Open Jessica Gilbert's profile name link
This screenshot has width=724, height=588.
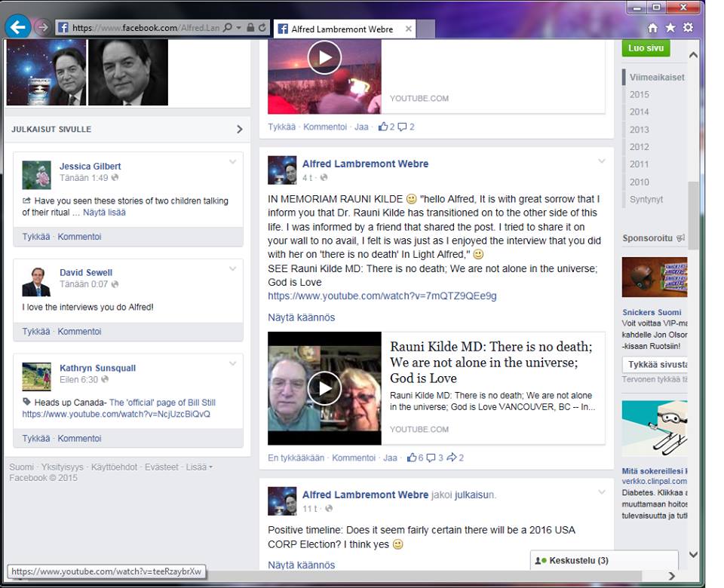click(90, 166)
